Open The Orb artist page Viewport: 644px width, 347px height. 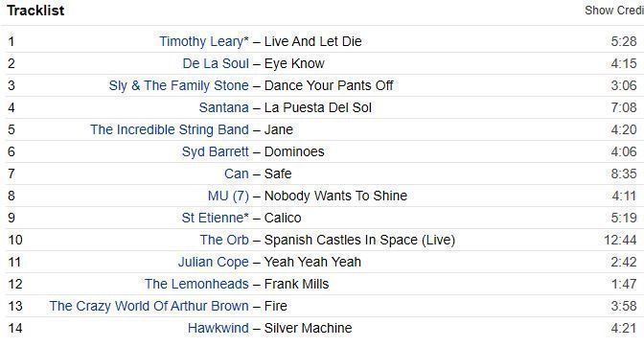pyautogui.click(x=224, y=240)
